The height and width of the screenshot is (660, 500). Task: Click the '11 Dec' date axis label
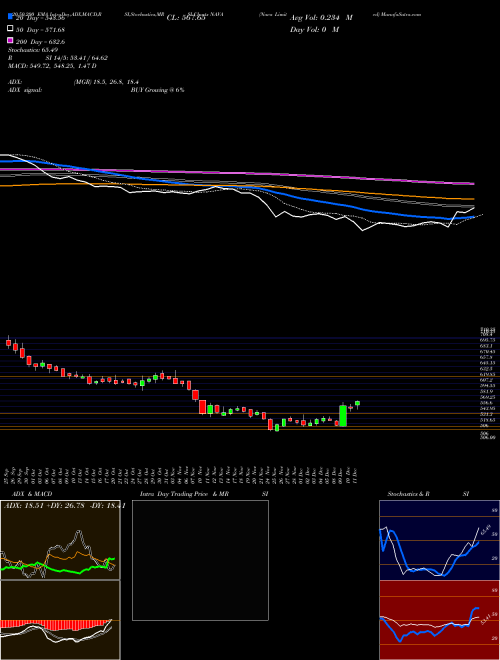pyautogui.click(x=357, y=474)
